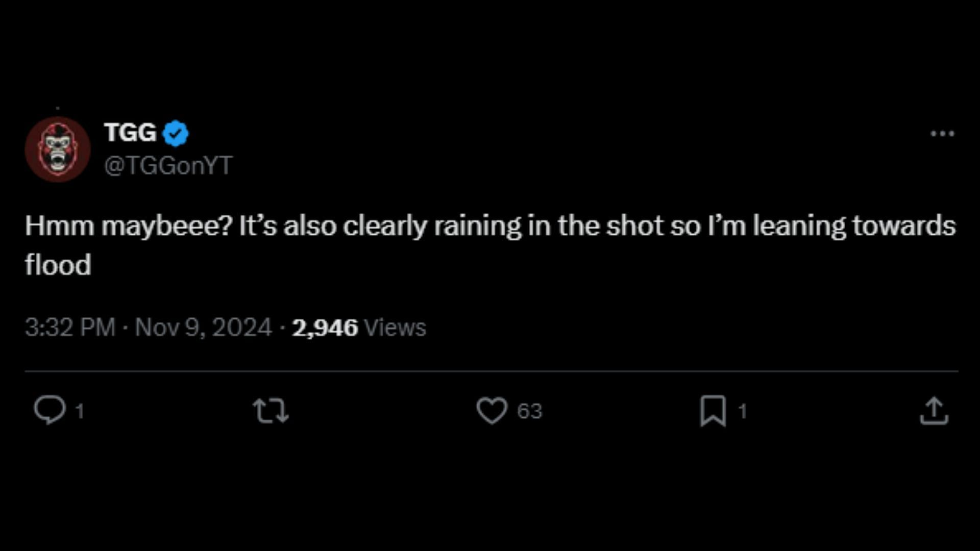Open the 3:32 PM timestamp link

pyautogui.click(x=70, y=328)
